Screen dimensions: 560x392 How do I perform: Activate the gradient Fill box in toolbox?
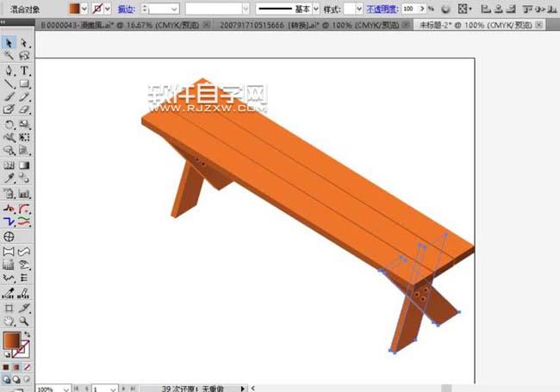pos(12,340)
